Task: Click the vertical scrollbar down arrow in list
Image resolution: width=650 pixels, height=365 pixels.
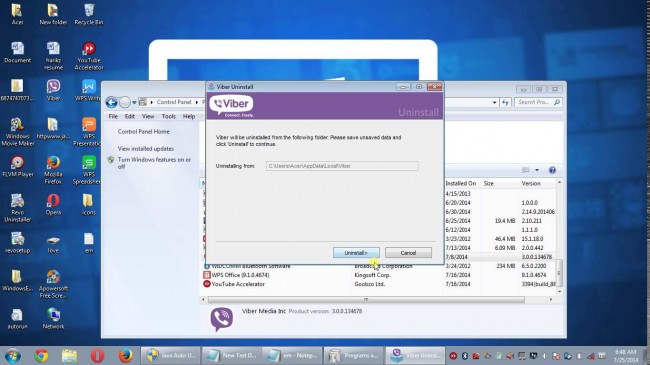Action: (x=559, y=292)
